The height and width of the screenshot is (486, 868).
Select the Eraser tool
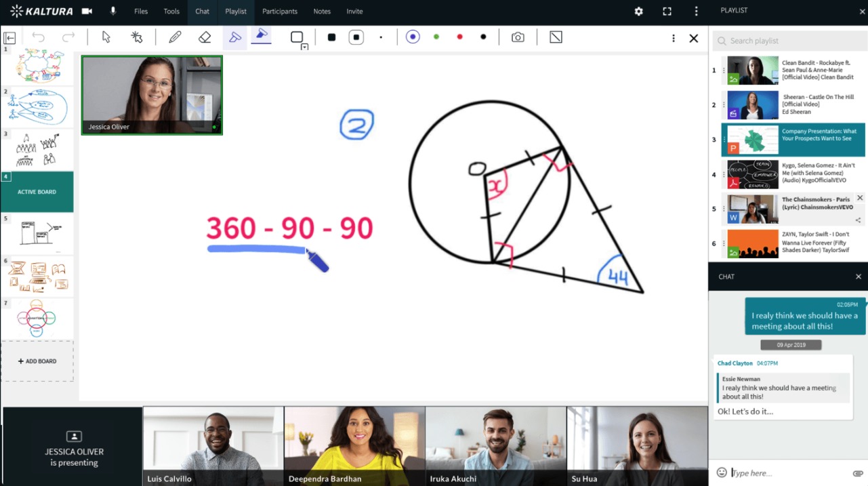tap(205, 37)
